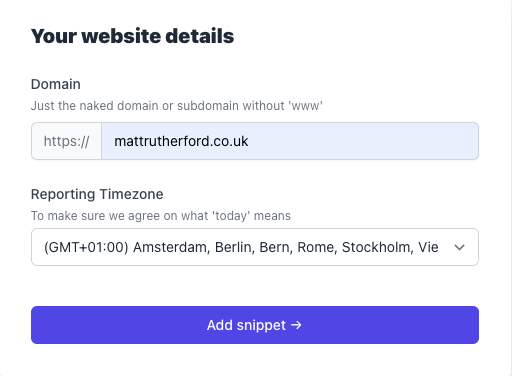Click the .co.uk part of the domain
Image resolution: width=512 pixels, height=376 pixels.
[x=229, y=141]
